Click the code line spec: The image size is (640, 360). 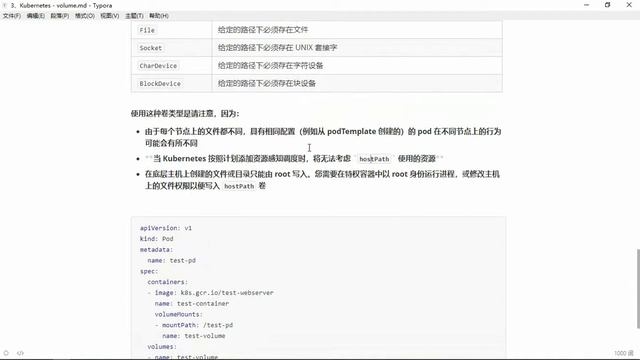point(149,271)
